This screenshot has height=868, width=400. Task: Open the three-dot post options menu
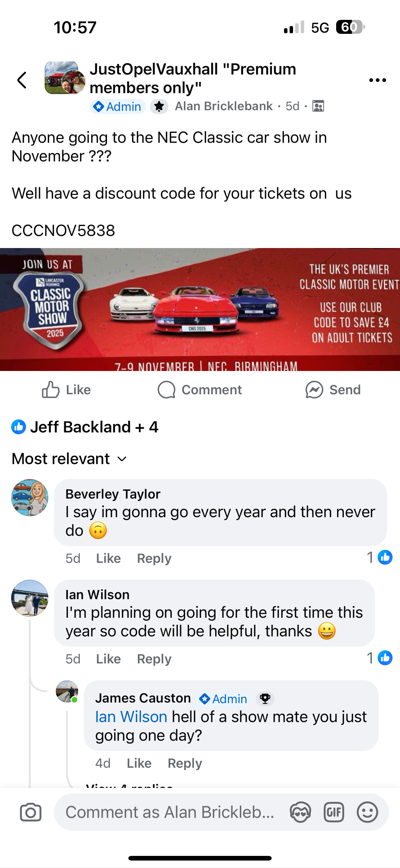tap(377, 80)
